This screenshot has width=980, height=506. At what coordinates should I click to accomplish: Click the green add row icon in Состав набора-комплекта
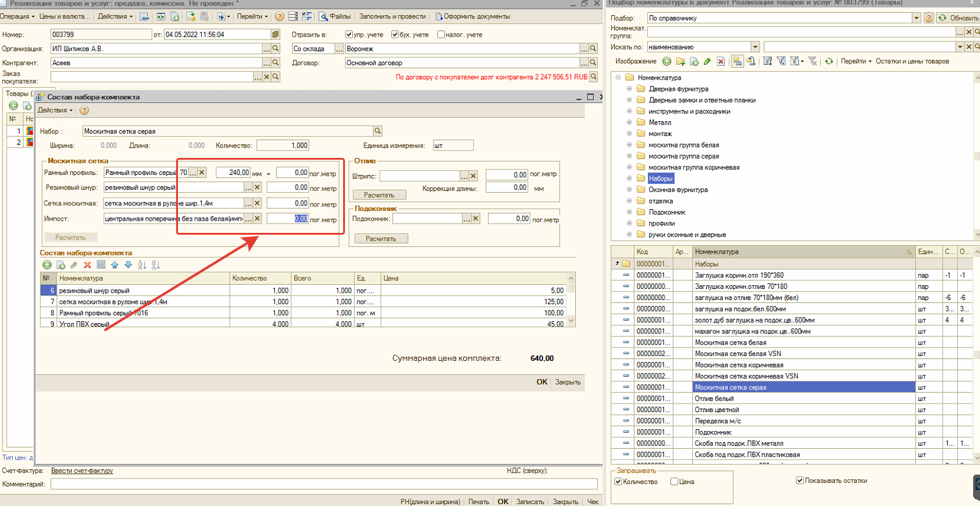pos(47,265)
